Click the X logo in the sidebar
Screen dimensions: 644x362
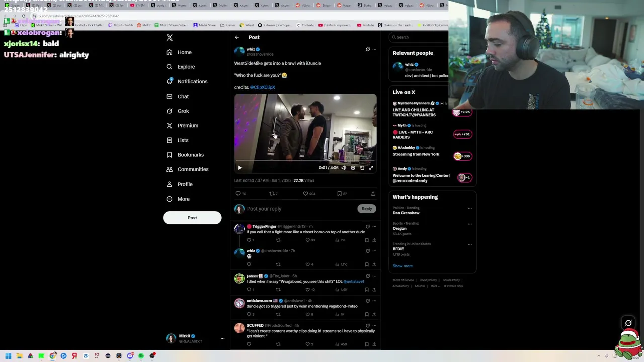[x=170, y=38]
